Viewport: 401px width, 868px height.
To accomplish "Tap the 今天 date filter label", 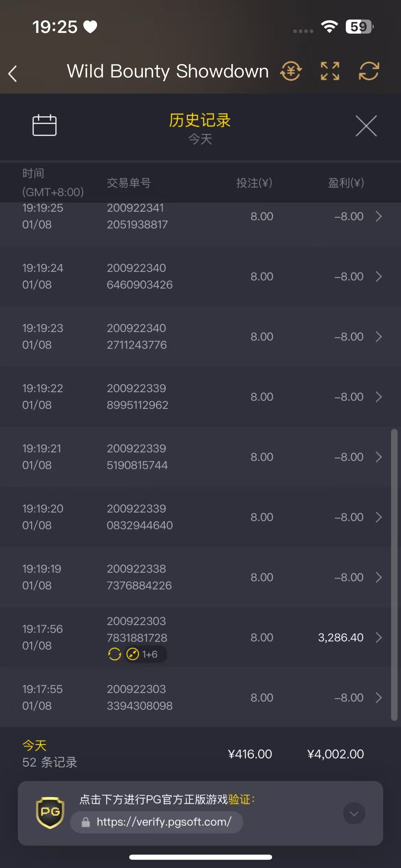I will [200, 139].
